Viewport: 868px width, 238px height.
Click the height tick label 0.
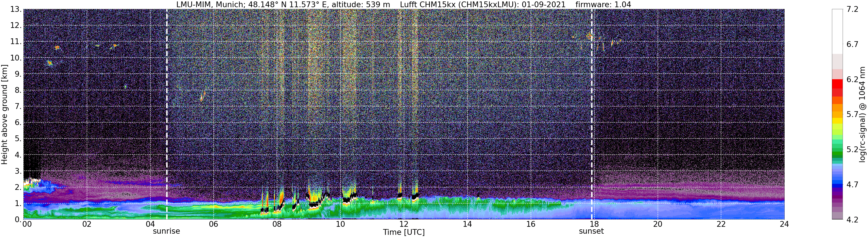click(x=18, y=220)
